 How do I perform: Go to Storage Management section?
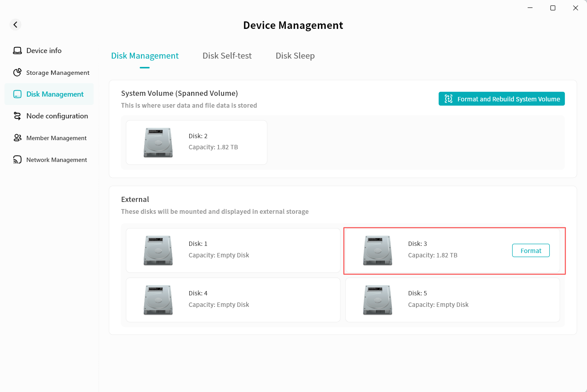click(57, 72)
